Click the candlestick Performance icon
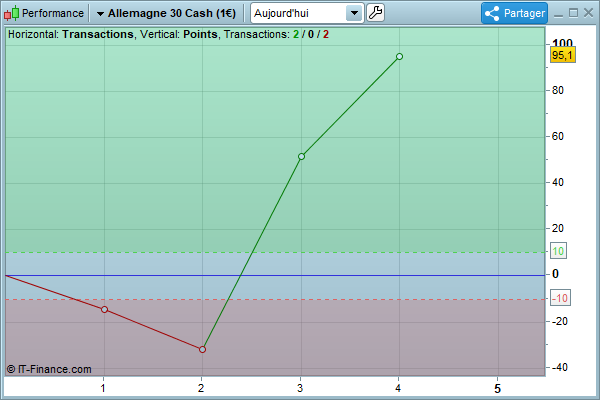Screen dimensions: 600x400 click(x=11, y=13)
